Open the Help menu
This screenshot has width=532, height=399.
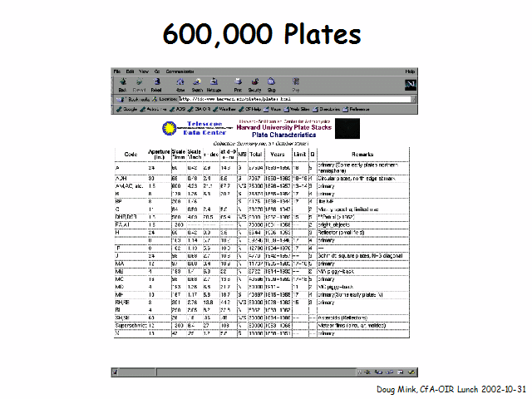click(x=410, y=71)
